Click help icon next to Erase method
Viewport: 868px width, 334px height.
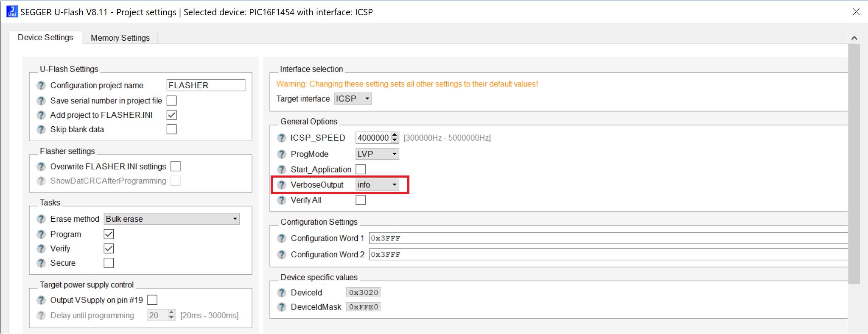tap(41, 219)
